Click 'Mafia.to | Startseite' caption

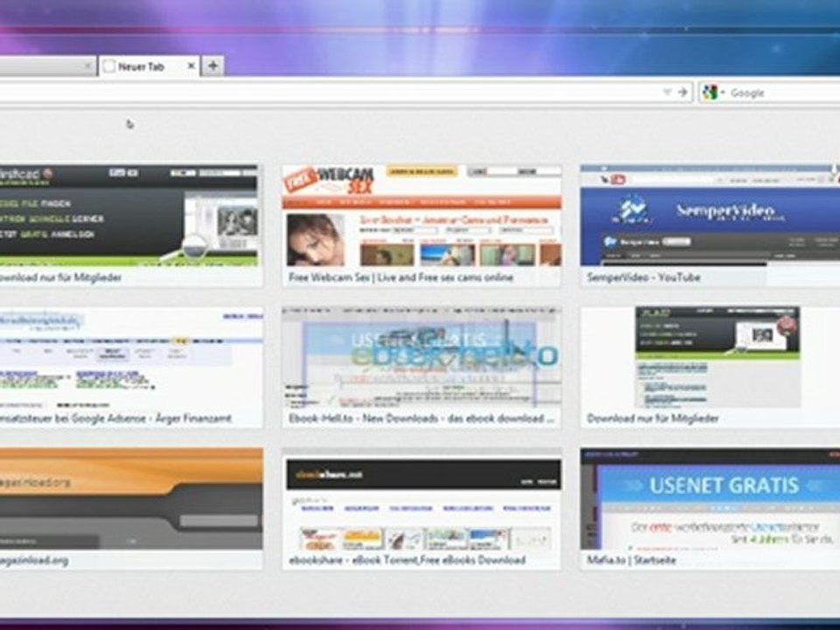[x=631, y=560]
